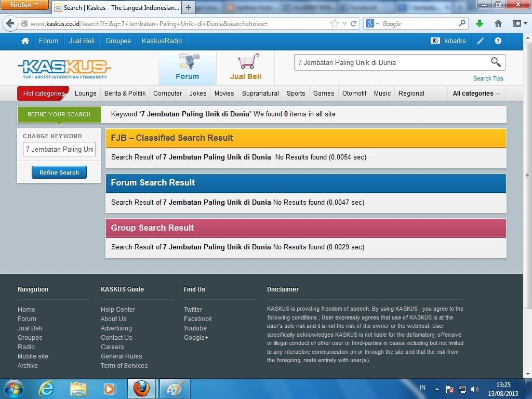Open the Facebook footer link
This screenshot has width=532, height=399.
(x=198, y=319)
